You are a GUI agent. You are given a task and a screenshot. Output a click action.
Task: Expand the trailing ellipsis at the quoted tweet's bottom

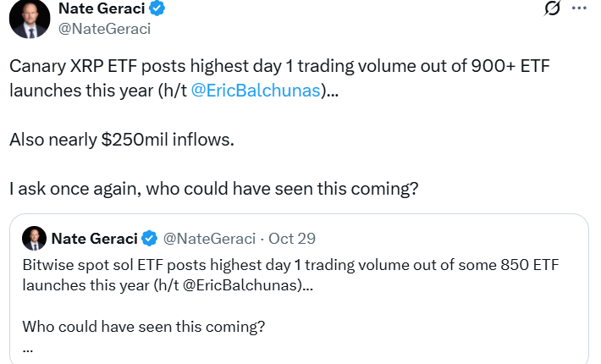pos(28,347)
